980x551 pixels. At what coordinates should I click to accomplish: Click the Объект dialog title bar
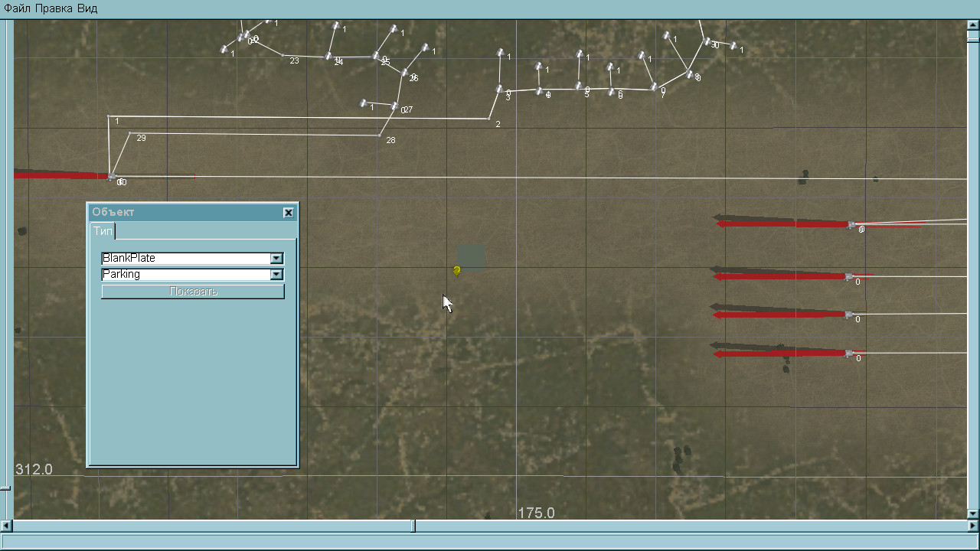[x=193, y=213]
